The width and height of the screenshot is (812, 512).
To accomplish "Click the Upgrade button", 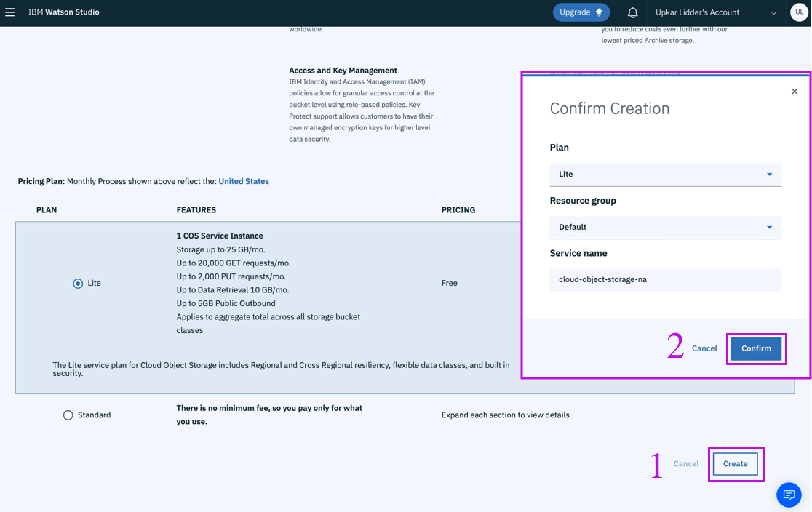I will (581, 12).
